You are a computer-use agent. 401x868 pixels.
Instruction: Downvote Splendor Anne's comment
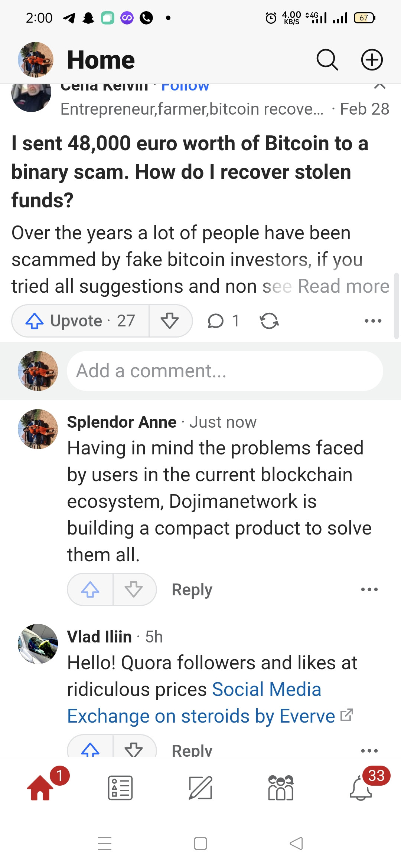pyautogui.click(x=134, y=589)
